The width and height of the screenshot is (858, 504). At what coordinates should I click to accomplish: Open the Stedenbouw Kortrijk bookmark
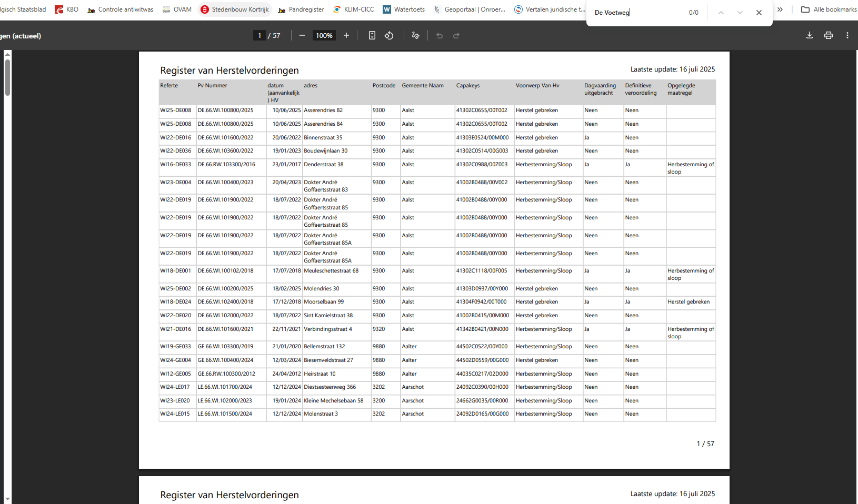[235, 9]
